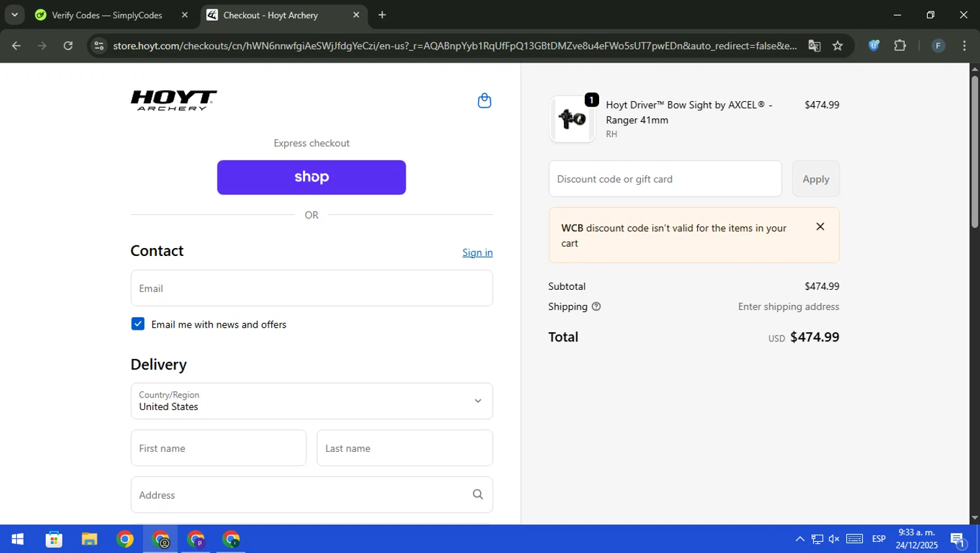Click the browser URL address bar
Viewport: 980px width, 553px height.
(454, 46)
